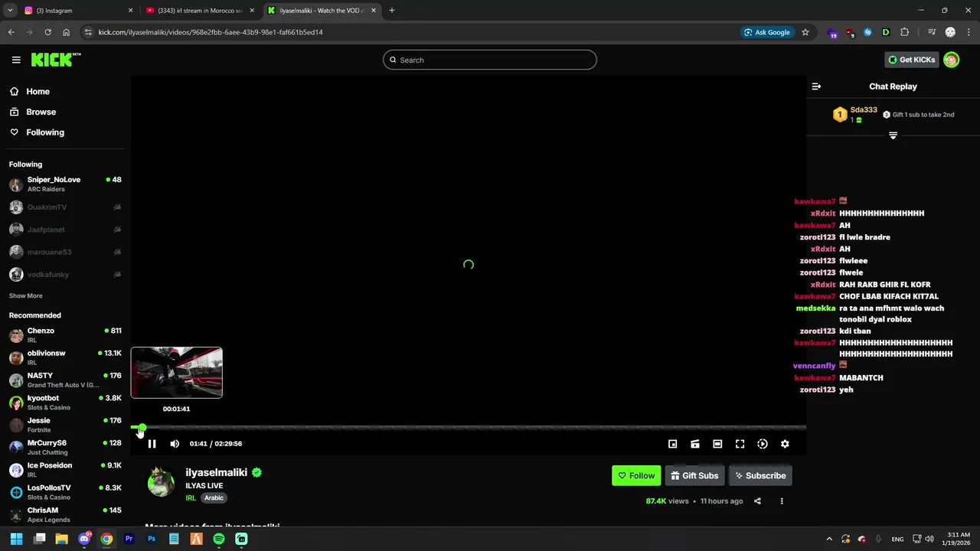
Task: Open NA5TY recommended channel
Action: (65, 380)
